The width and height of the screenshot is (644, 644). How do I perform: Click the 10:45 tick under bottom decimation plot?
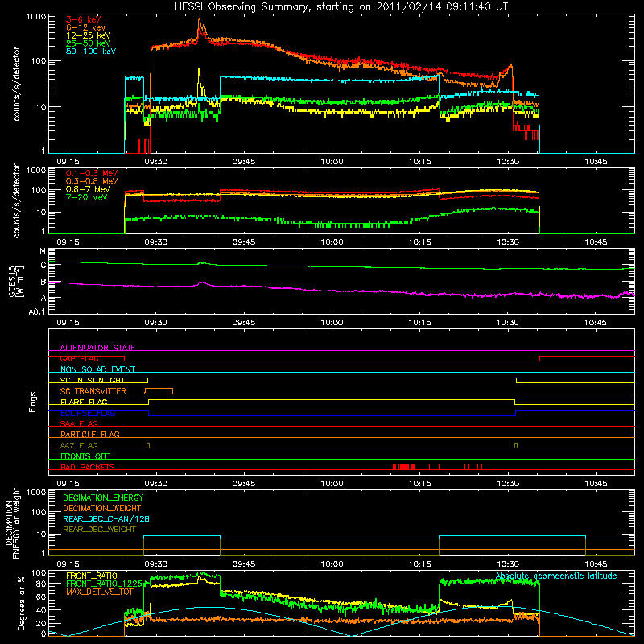[596, 564]
